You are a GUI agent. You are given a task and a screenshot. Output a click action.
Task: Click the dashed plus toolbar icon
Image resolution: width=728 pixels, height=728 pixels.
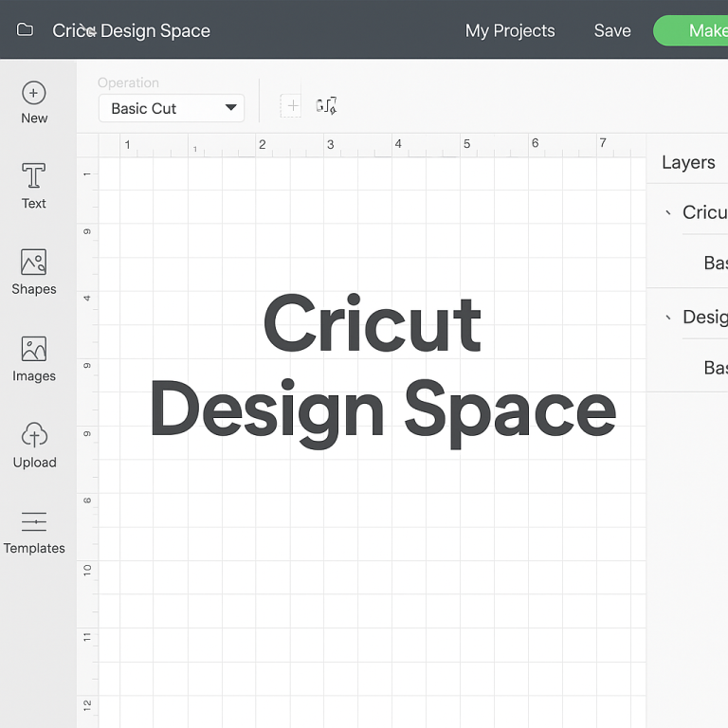click(291, 106)
